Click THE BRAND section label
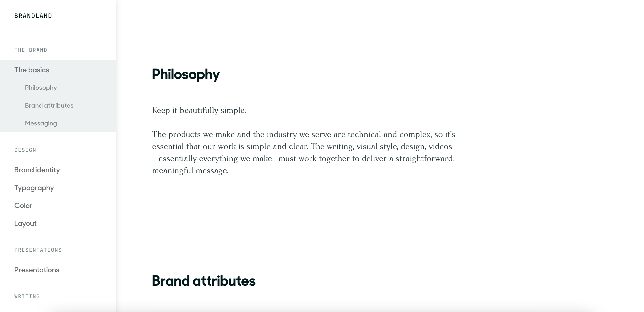 coord(31,50)
